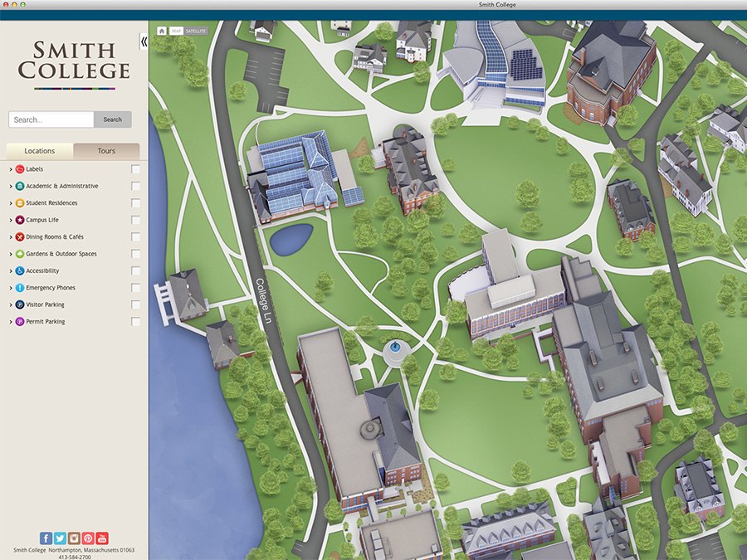This screenshot has width=747, height=560.
Task: Click the home icon on the map
Action: (x=162, y=31)
